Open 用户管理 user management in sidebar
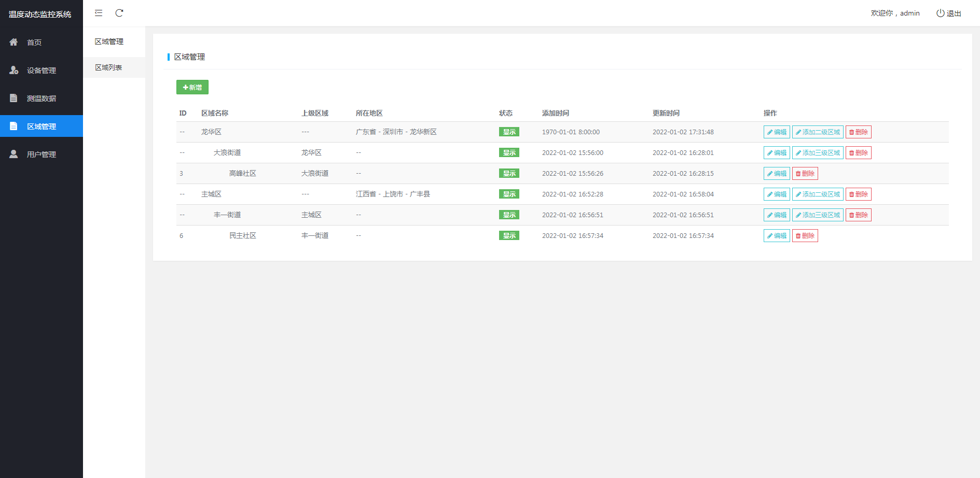Viewport: 980px width, 478px height. point(41,154)
